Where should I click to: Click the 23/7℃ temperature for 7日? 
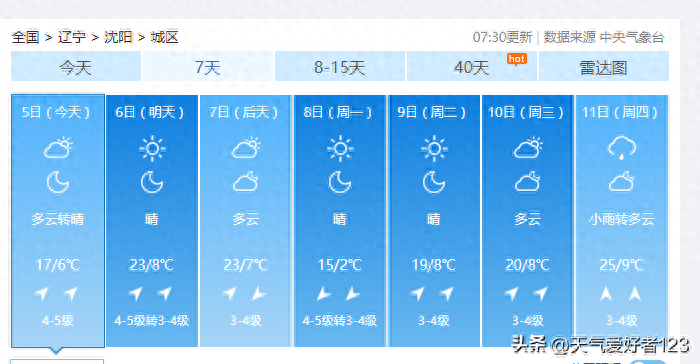pos(246,265)
